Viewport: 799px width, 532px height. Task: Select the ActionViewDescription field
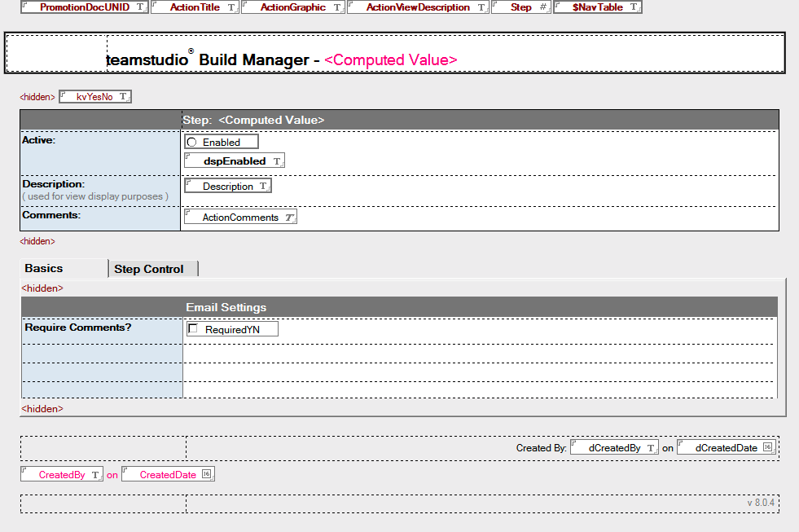[x=418, y=7]
